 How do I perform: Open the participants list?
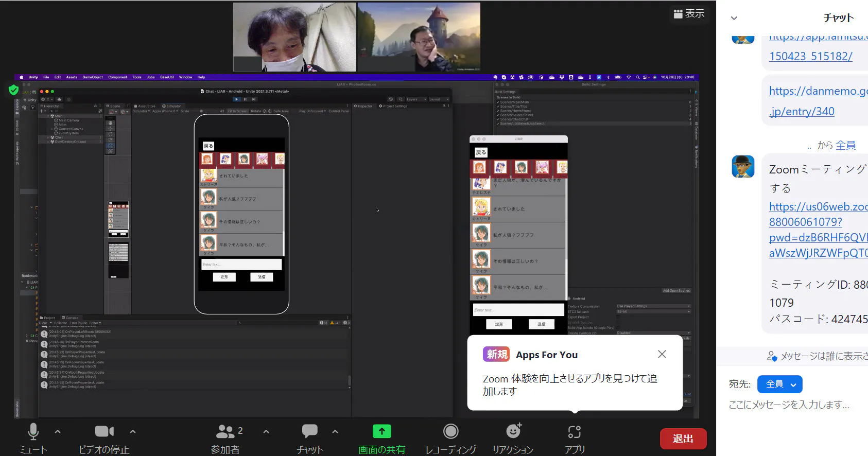click(225, 432)
